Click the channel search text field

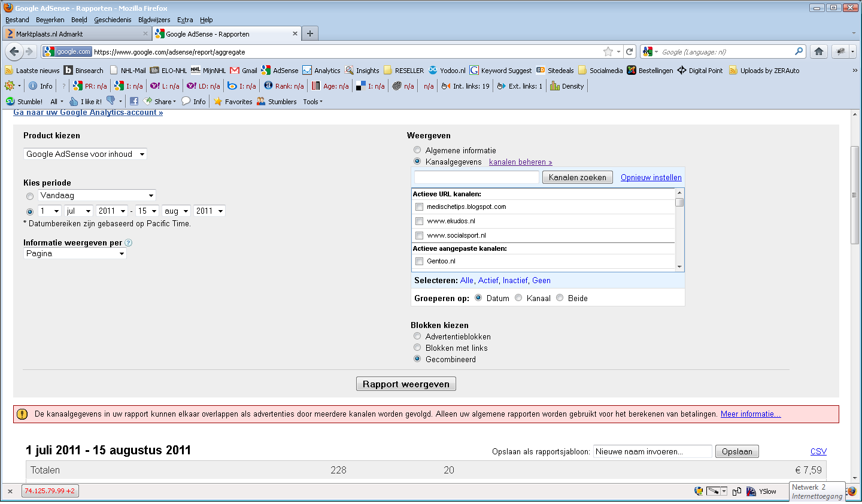click(477, 177)
